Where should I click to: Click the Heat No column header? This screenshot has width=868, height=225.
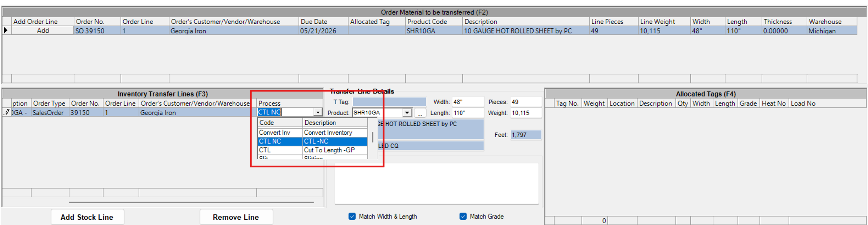point(774,103)
